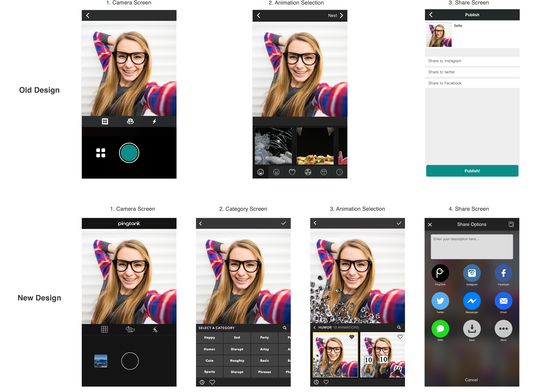Click Next chevron on Animation Selection
545x392 pixels.
coord(341,15)
